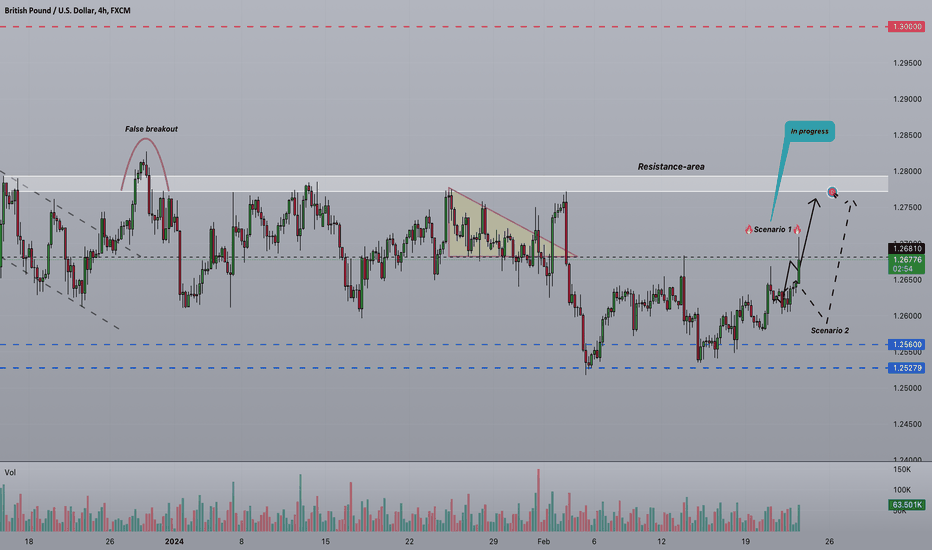The image size is (932, 550).
Task: Select the 'Scenario 2' text label
Action: (830, 330)
